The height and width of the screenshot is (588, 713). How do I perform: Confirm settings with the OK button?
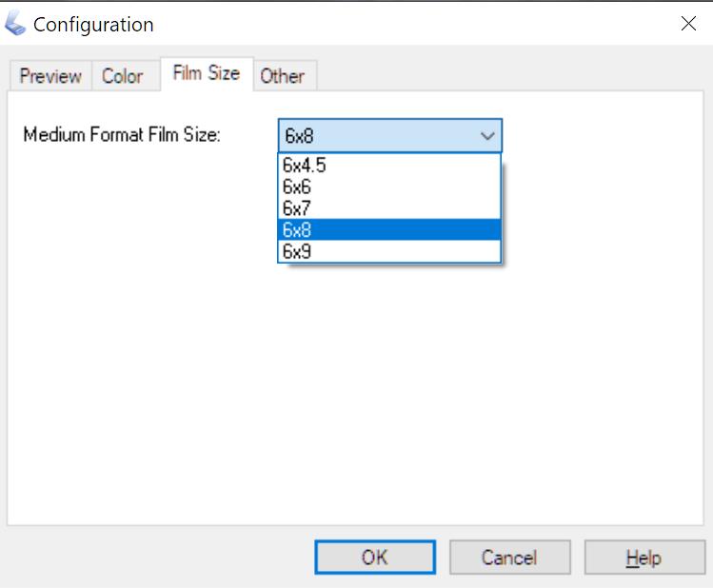[374, 558]
